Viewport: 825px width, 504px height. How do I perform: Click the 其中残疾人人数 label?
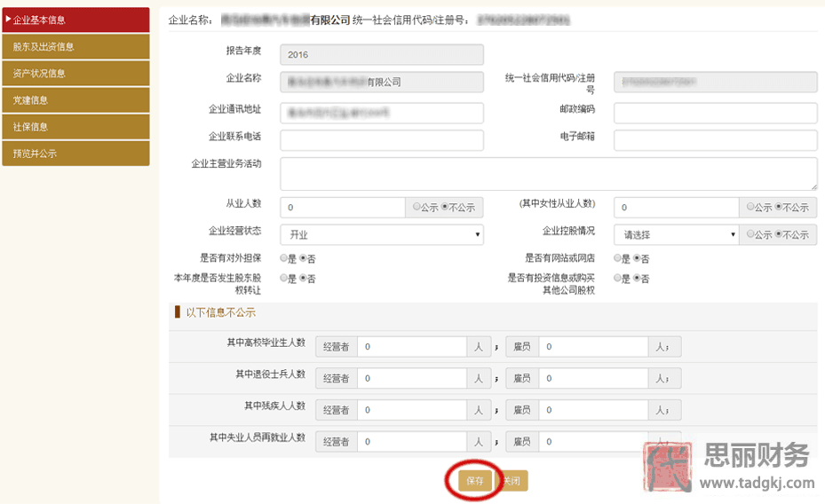[274, 406]
